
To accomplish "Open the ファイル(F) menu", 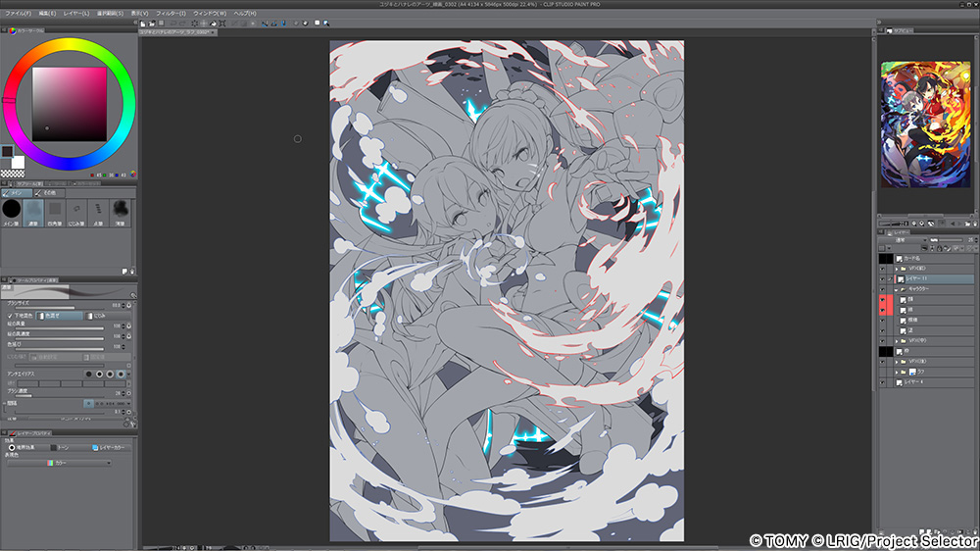I will [18, 13].
